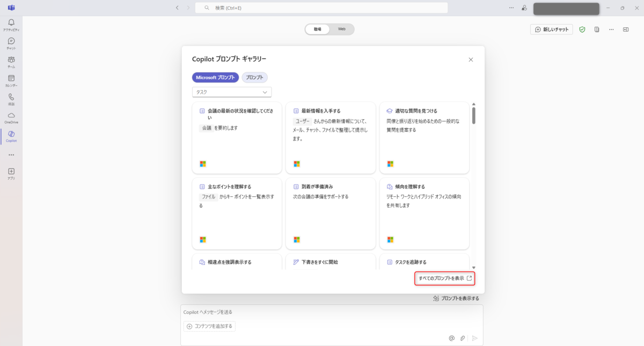644x346 pixels.
Task: Go to チーム in the sidebar
Action: 11,62
